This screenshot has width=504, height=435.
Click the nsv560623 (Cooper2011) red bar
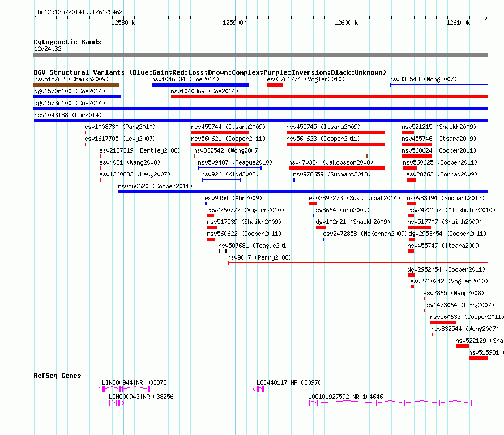coord(335,144)
